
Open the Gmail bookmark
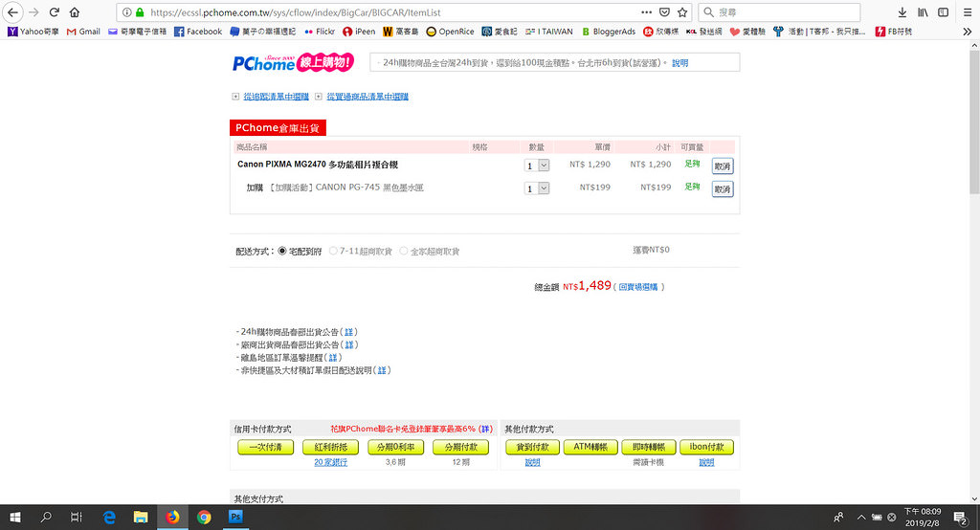coord(83,32)
